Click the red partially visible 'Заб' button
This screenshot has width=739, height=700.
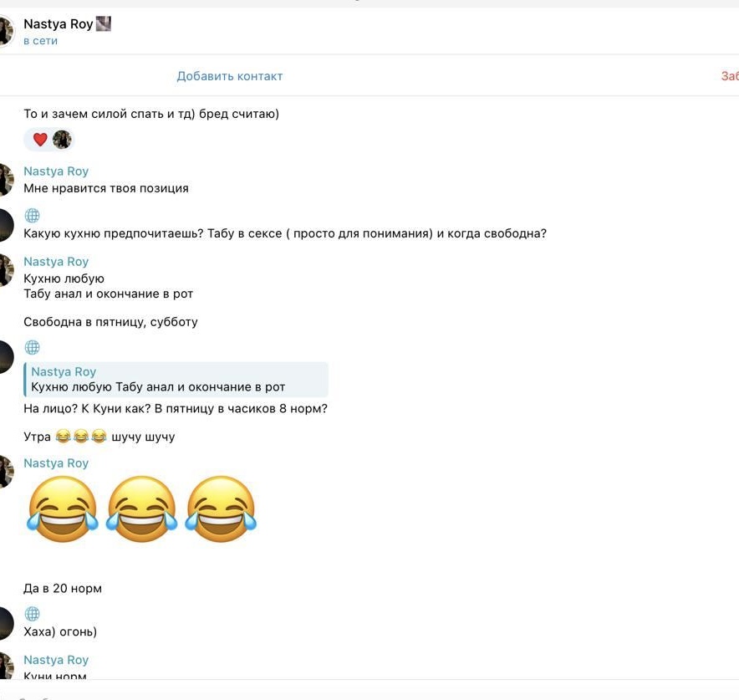pos(730,76)
